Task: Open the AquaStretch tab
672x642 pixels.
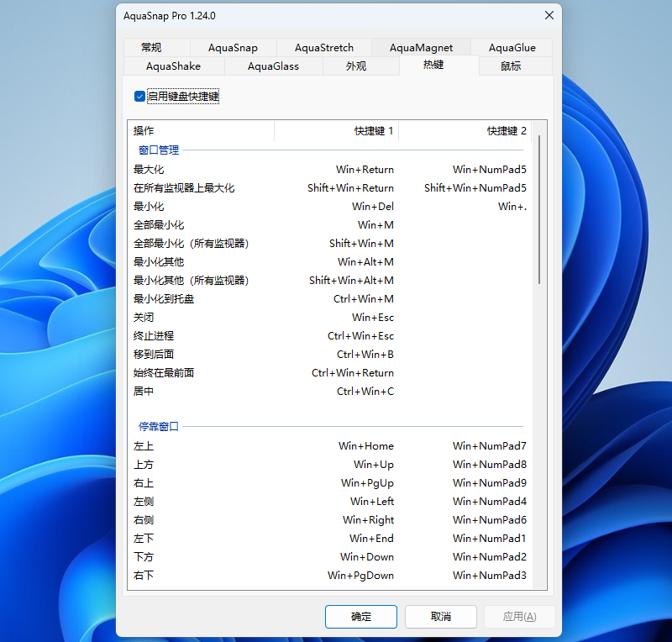Action: pos(324,48)
